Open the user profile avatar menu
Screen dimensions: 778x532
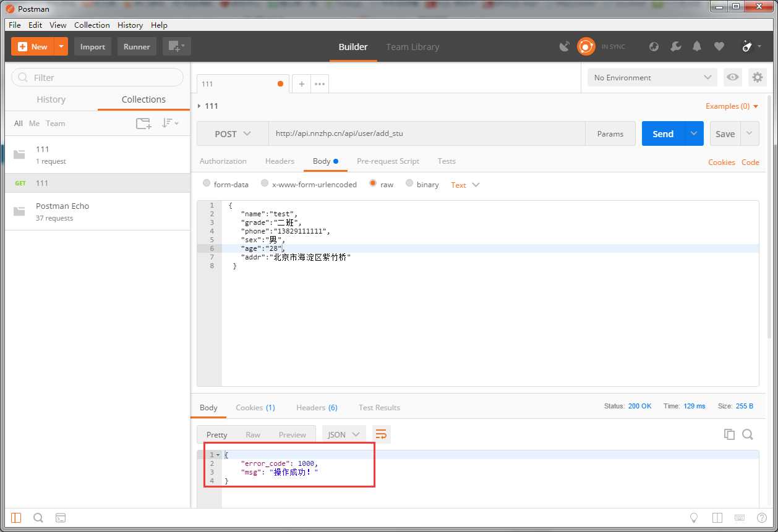[751, 46]
